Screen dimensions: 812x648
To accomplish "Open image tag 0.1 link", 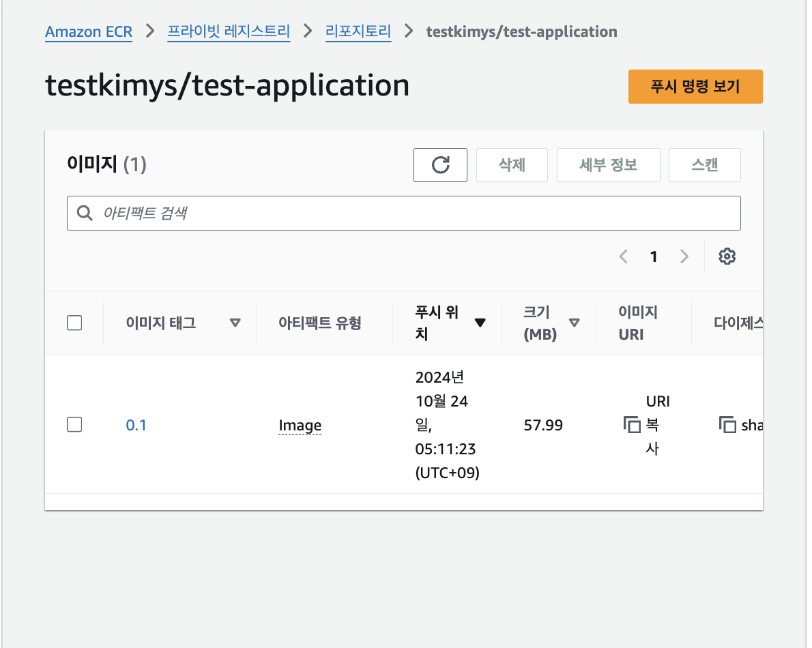I will [136, 425].
